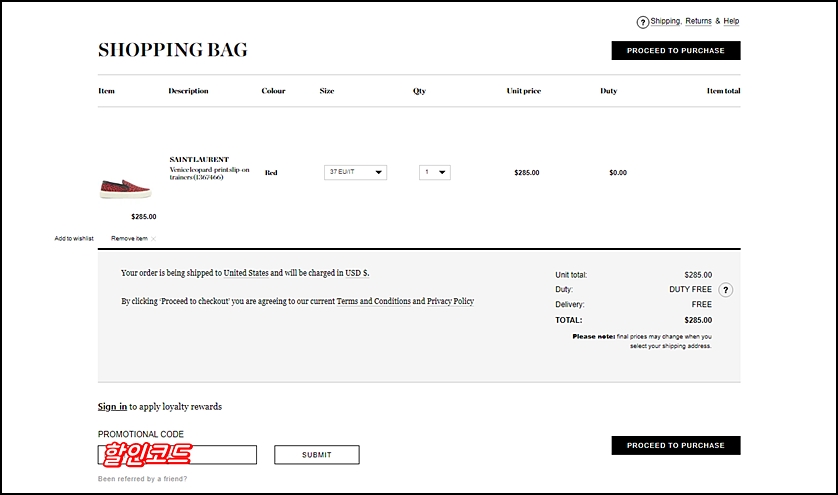Submit the promotional code
Viewport: 838px width, 495px height.
pos(317,455)
